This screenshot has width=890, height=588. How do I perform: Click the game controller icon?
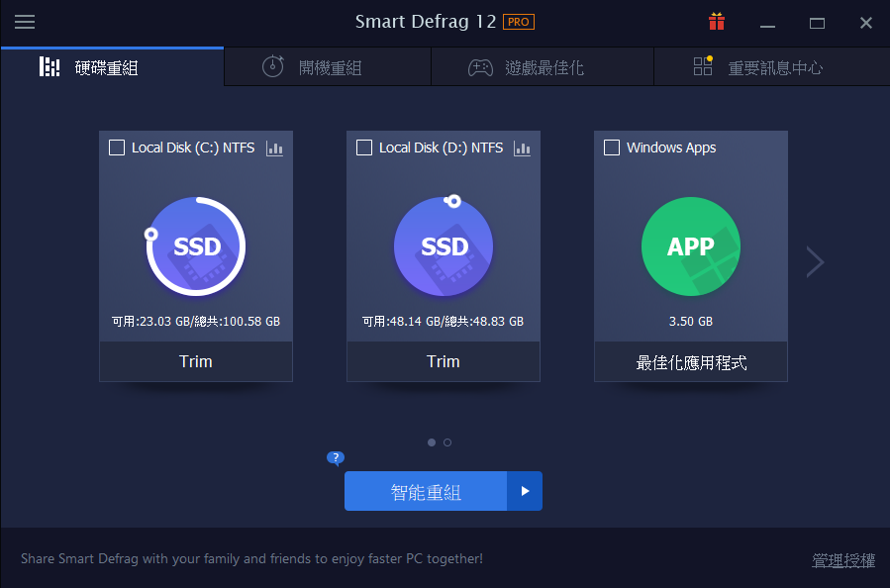pyautogui.click(x=480, y=67)
